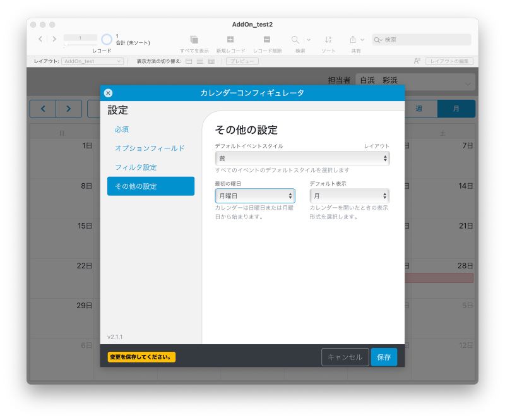The width and height of the screenshot is (505, 420).
Task: Click the record slider below the record number
Action: click(x=80, y=44)
